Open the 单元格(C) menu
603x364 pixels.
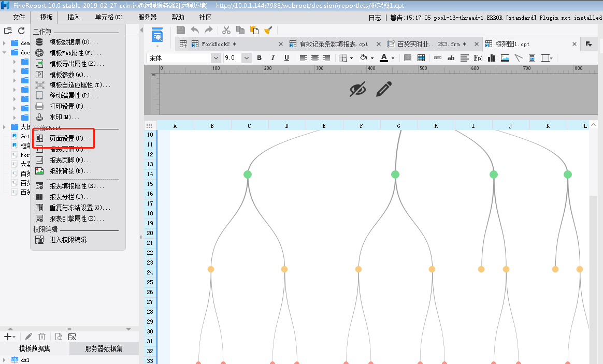click(109, 17)
